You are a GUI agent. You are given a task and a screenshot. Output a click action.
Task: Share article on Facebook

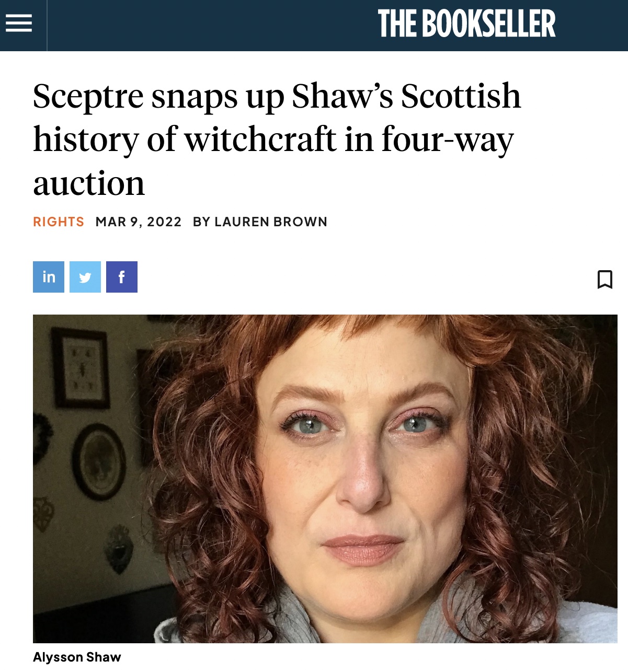tap(122, 277)
